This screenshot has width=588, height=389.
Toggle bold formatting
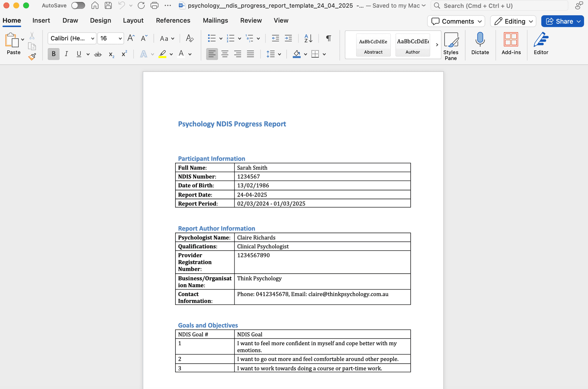coord(53,54)
